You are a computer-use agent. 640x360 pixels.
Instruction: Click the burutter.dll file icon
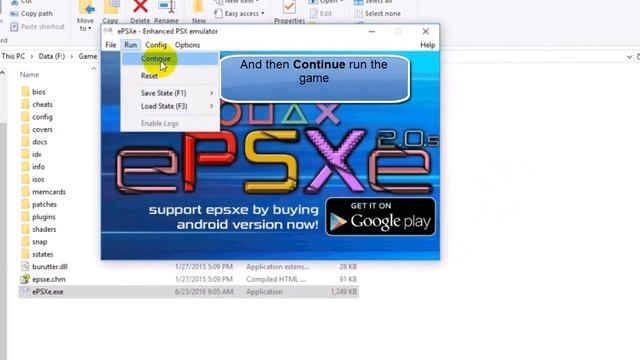click(25, 267)
